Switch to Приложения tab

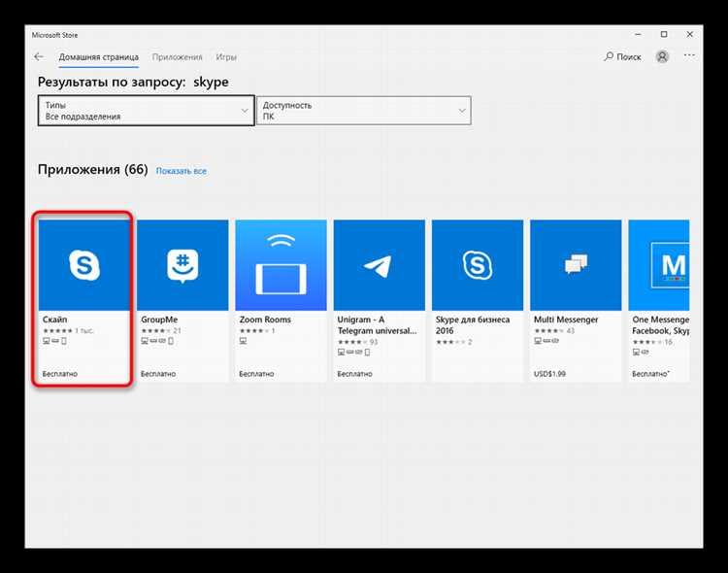pyautogui.click(x=178, y=57)
